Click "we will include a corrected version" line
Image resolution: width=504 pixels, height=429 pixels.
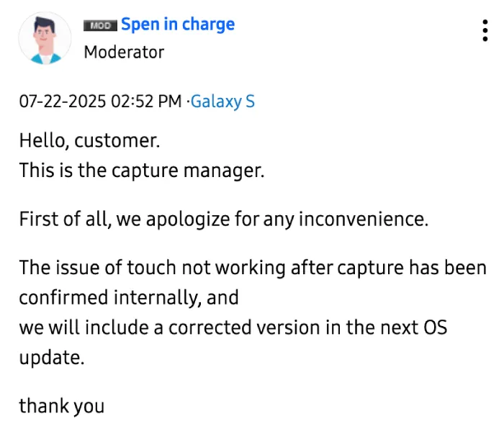233,328
